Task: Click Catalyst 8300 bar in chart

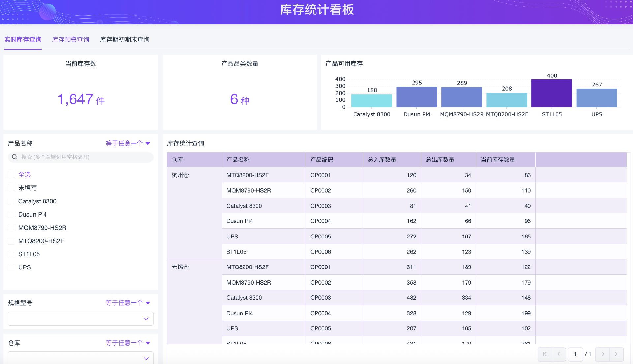Action: (x=372, y=100)
